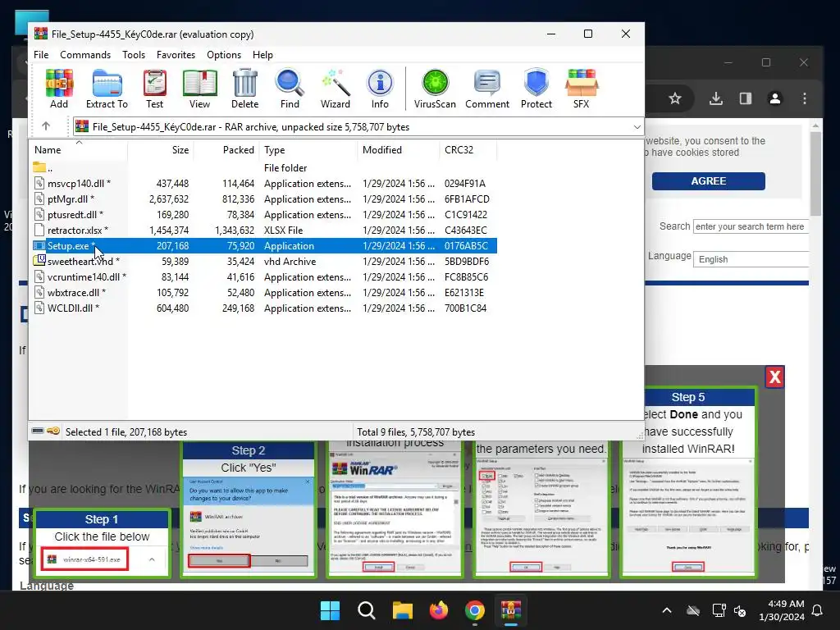The height and width of the screenshot is (630, 840).
Task: Bookmark page with Chrome star icon
Action: pyautogui.click(x=675, y=98)
